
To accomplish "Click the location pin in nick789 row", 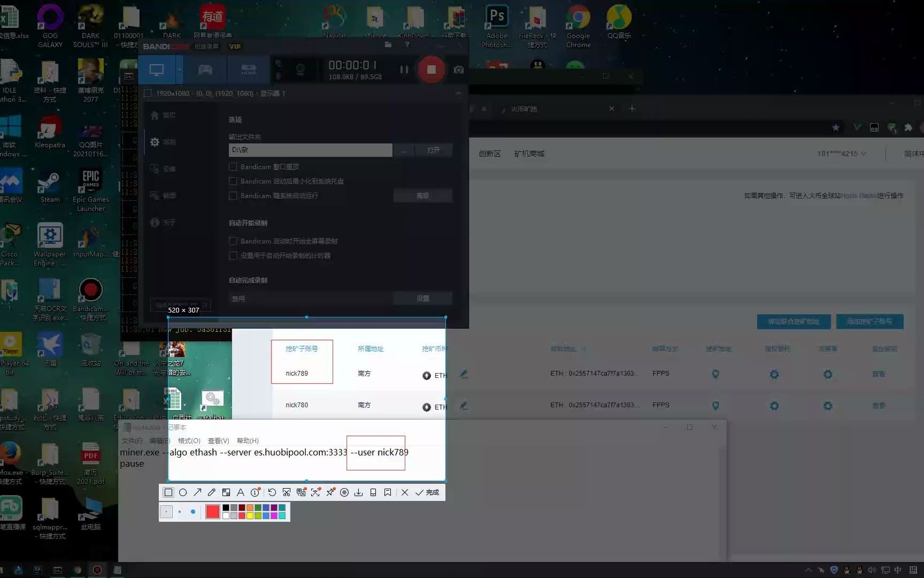I will 715,374.
